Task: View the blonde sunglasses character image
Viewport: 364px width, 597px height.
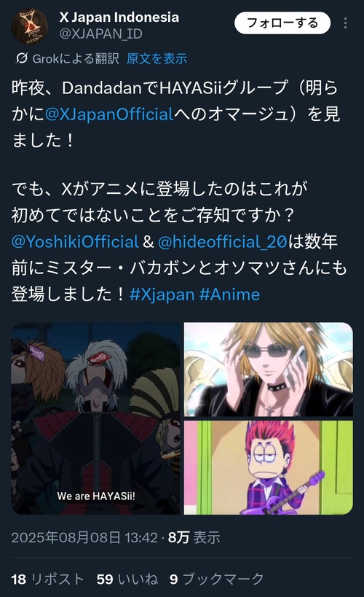Action: click(269, 370)
